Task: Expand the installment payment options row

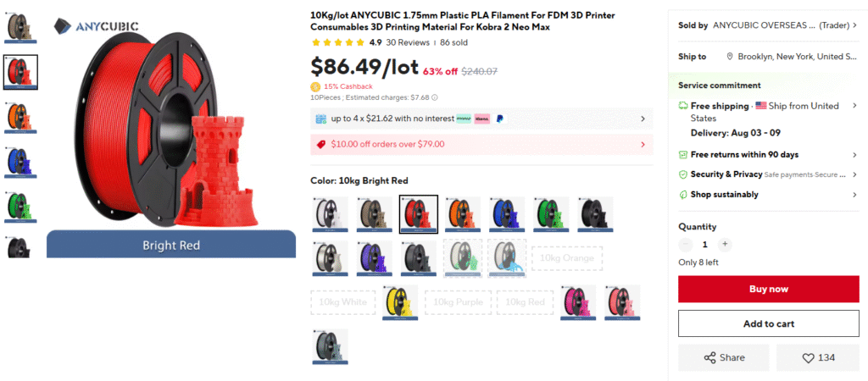Action: click(481, 119)
